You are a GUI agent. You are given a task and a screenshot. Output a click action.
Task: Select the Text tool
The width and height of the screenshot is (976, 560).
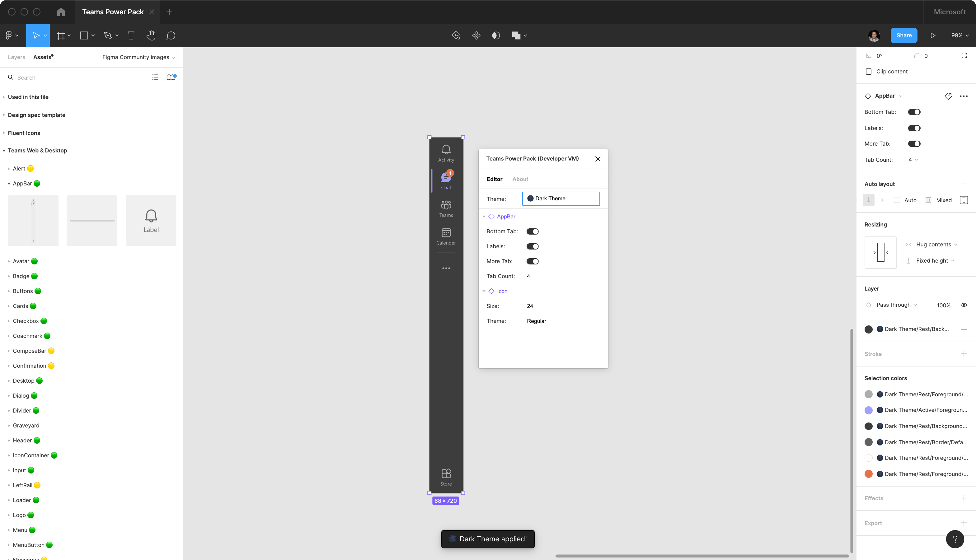(x=131, y=35)
